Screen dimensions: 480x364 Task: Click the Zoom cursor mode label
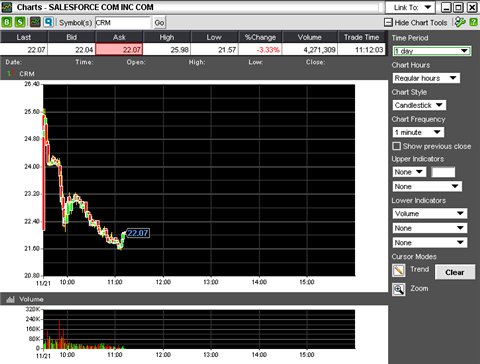pos(419,288)
